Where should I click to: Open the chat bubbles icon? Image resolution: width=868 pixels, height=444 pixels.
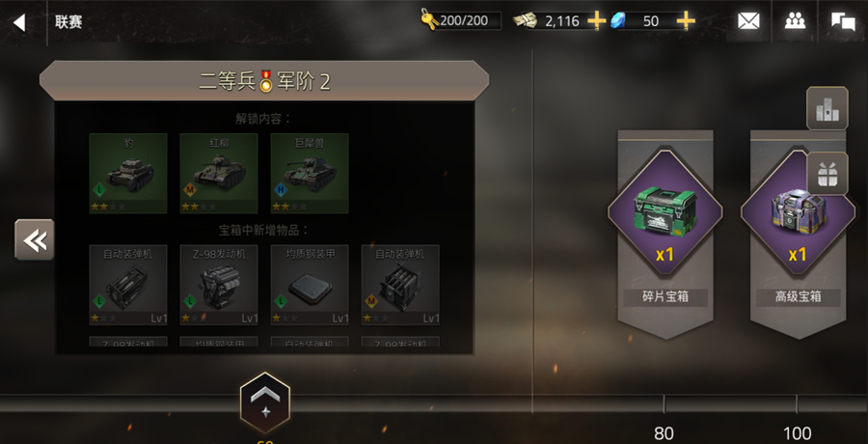(843, 21)
